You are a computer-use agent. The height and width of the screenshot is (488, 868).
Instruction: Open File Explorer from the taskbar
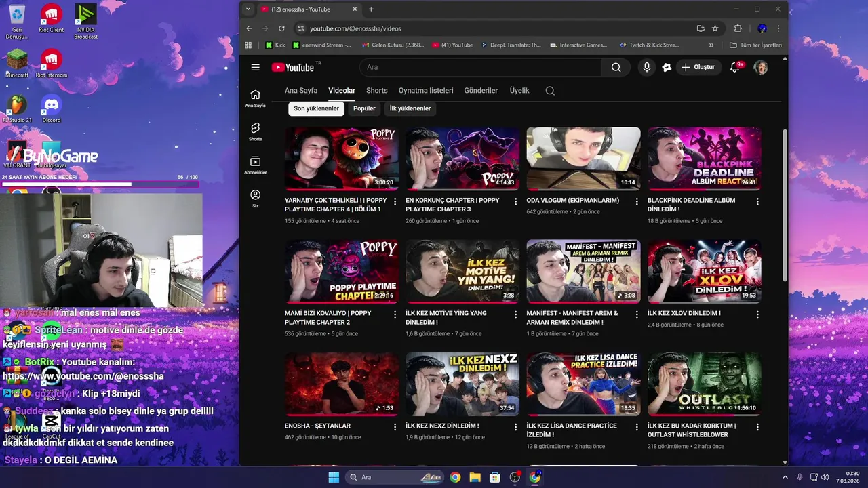[475, 477]
